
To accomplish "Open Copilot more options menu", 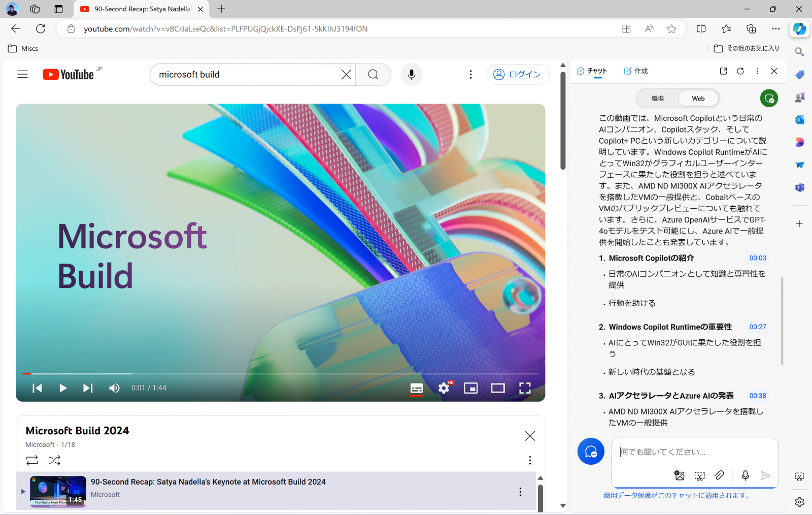I will tap(757, 71).
